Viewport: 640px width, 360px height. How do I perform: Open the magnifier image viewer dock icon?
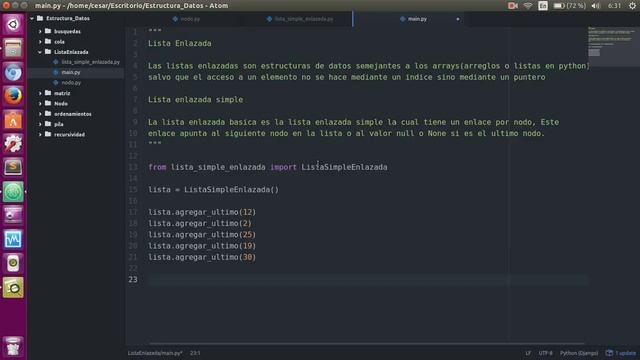[x=13, y=287]
